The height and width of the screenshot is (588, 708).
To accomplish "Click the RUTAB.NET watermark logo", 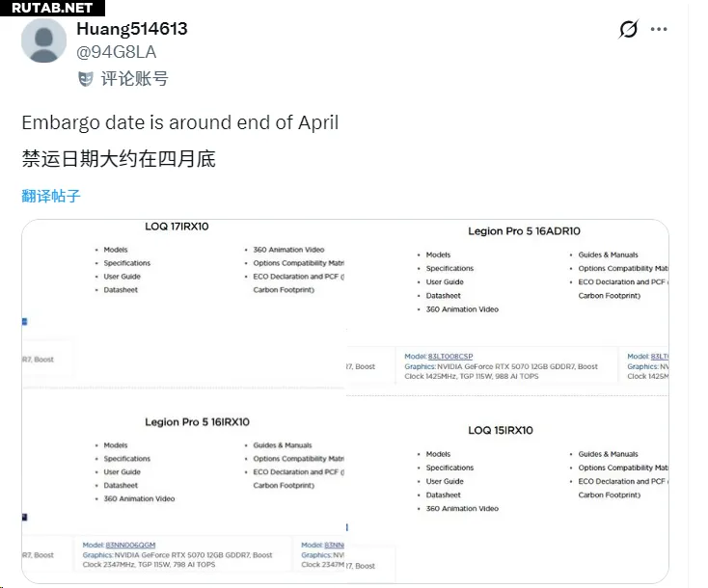I will coord(52,8).
